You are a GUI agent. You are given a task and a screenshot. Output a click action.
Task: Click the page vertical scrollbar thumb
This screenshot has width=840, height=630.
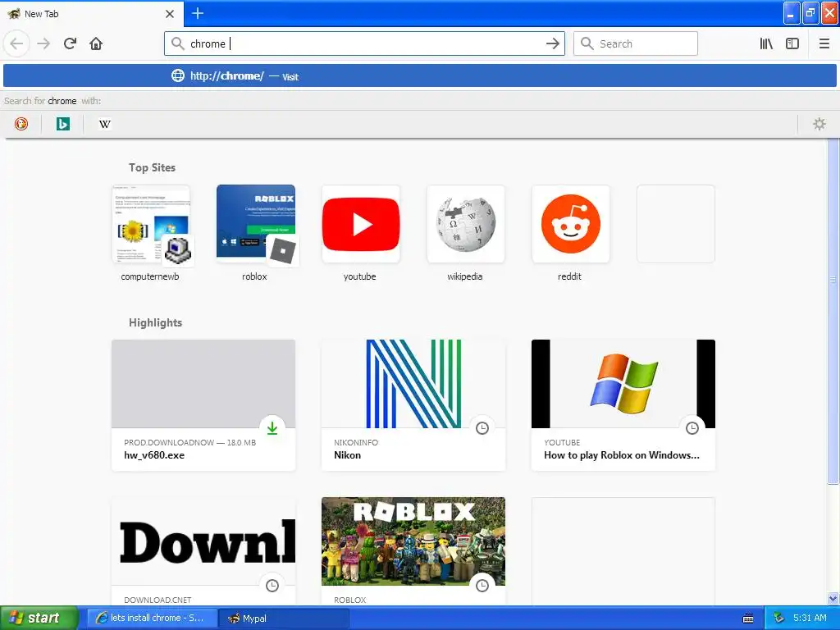click(x=833, y=311)
